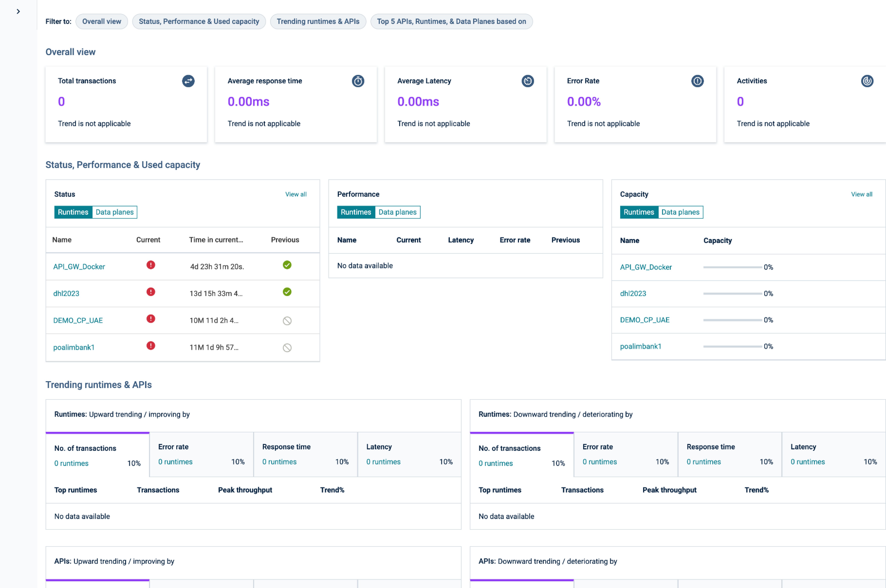Click the Average response time stopwatch icon
This screenshot has height=588, width=886.
coord(358,81)
